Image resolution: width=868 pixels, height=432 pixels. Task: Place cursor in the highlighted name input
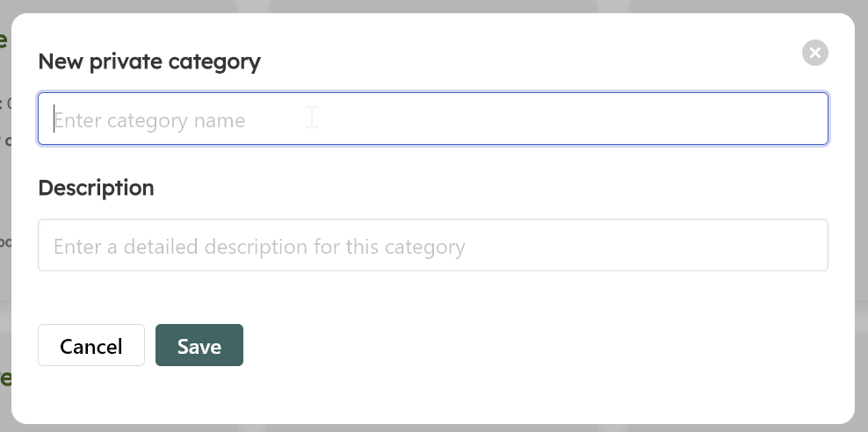click(x=433, y=119)
